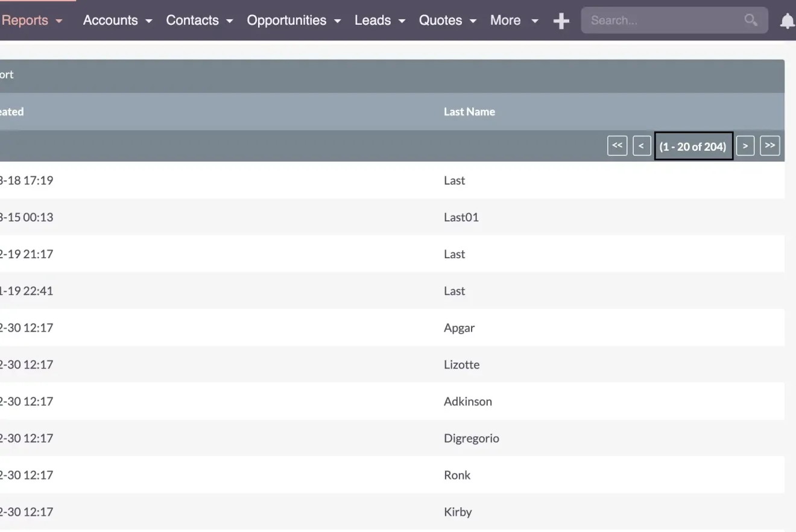The width and height of the screenshot is (796, 532).
Task: Open the Opportunities module tab
Action: point(286,21)
